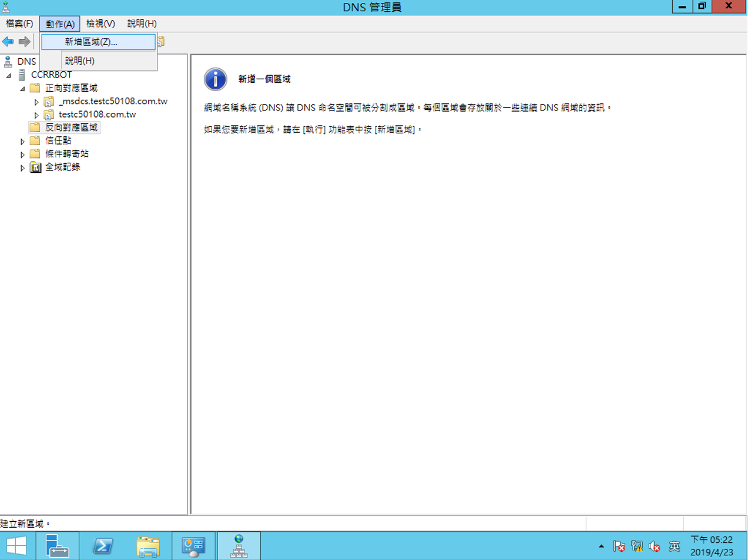Click the CCRRBOT server icon

(x=22, y=75)
